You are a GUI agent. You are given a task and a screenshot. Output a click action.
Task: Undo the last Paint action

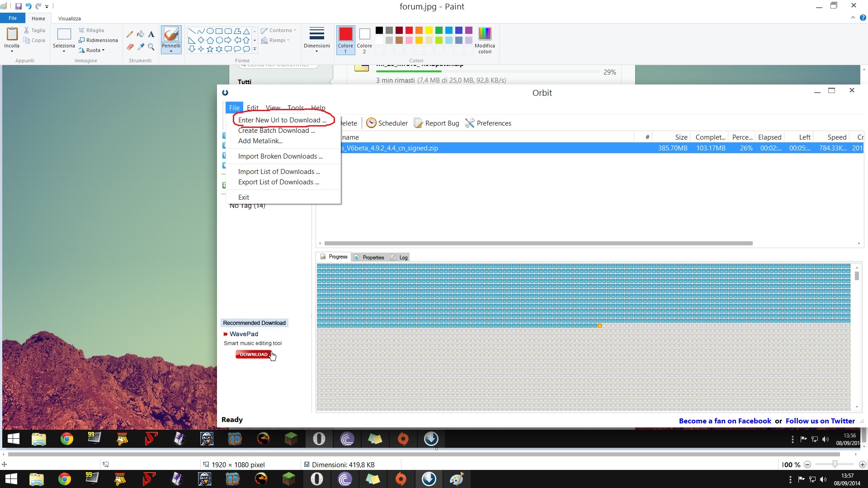[28, 6]
